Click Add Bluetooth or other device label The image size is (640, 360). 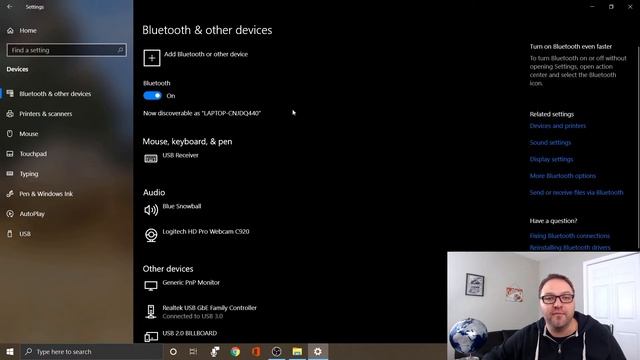pos(206,54)
